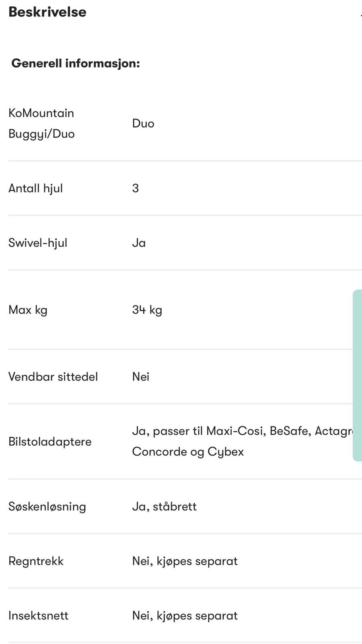
Task: Select the wheel count value 3
Action: (136, 188)
